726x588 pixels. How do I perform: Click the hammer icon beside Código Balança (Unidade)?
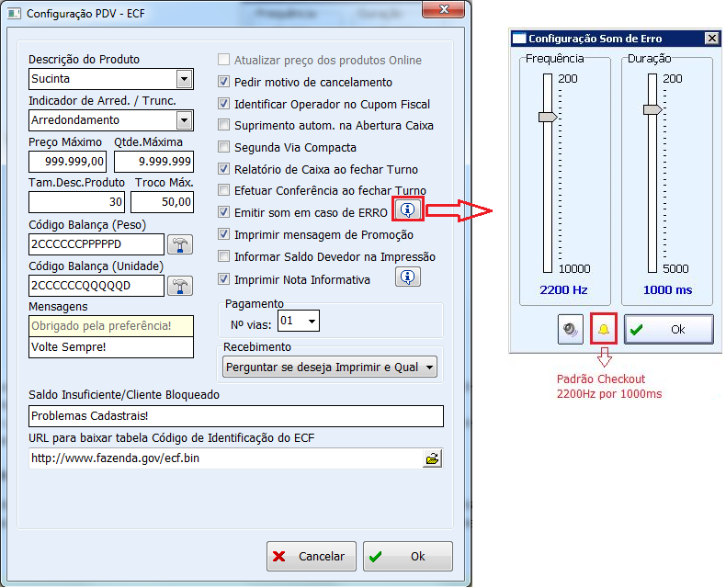click(x=179, y=286)
